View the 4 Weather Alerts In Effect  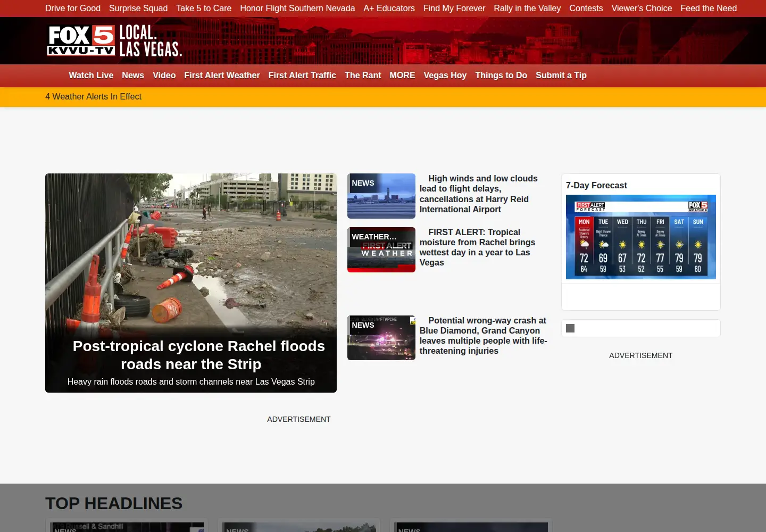click(x=93, y=97)
